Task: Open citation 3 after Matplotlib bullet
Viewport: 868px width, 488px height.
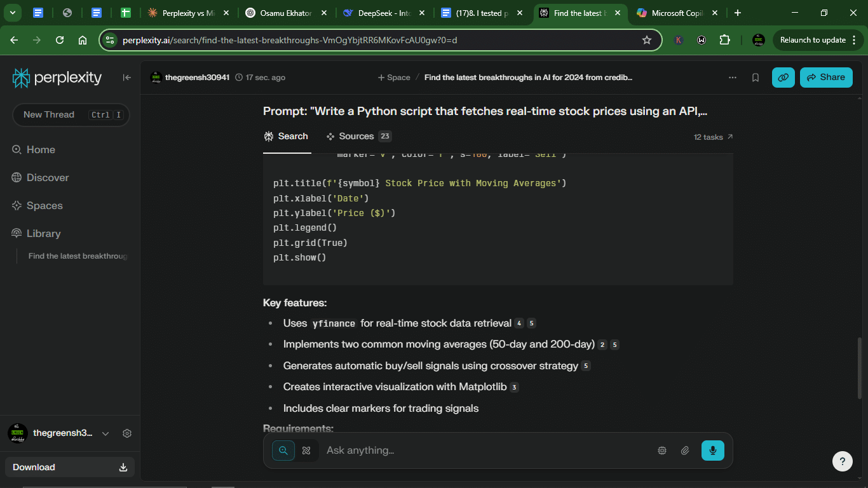Action: click(x=514, y=387)
